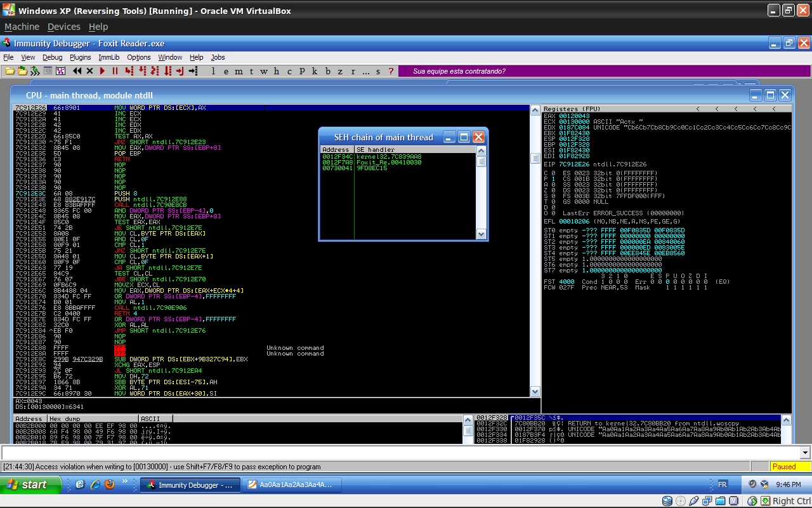Show Windows list with 'w' button
The width and height of the screenshot is (812, 508).
point(264,70)
